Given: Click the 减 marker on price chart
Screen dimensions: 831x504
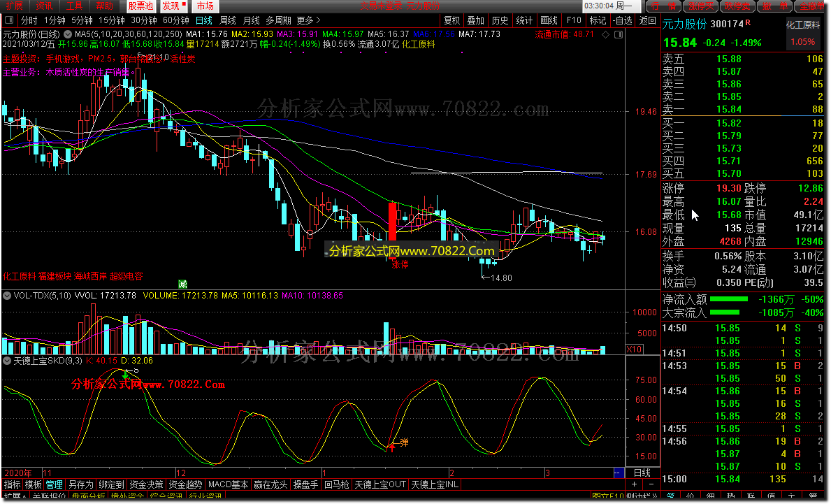Looking at the screenshot, I should [x=183, y=284].
